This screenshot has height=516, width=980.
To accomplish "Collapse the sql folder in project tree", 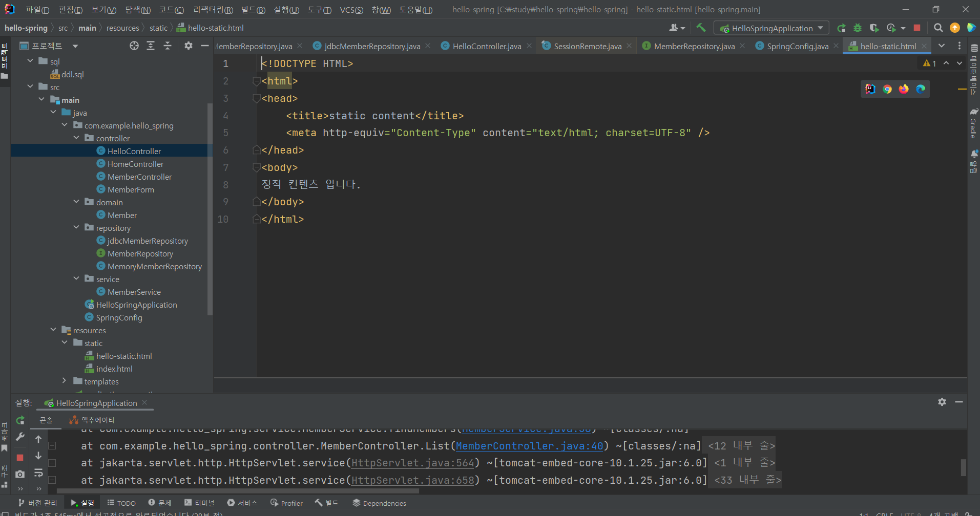I will 30,61.
